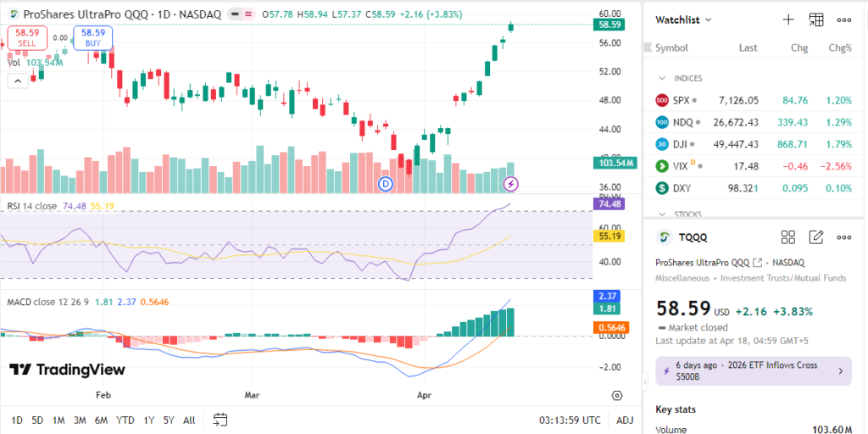Open the chart settings gear icon
Screen dimensions: 868x434
(x=617, y=396)
